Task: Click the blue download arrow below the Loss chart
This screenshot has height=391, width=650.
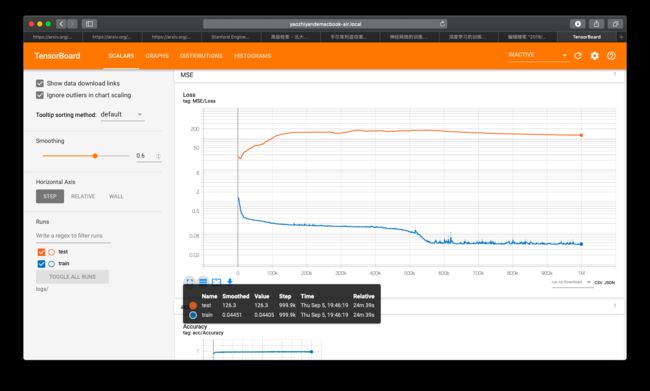Action: 230,282
